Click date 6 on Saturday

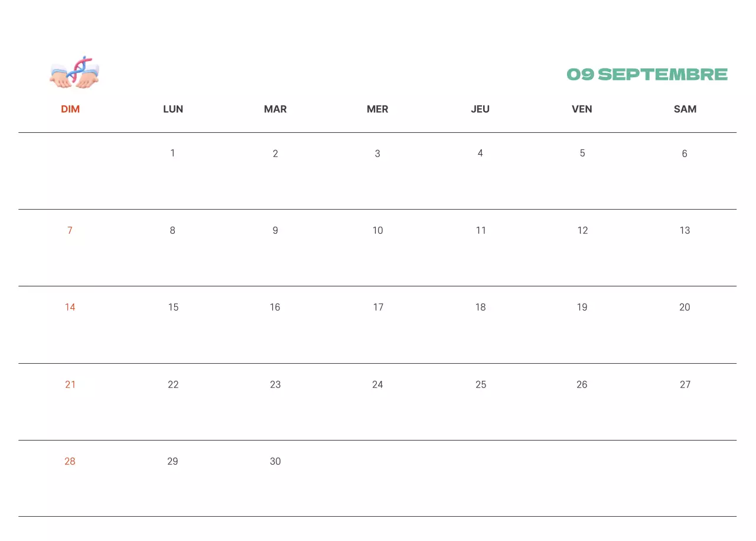point(685,154)
